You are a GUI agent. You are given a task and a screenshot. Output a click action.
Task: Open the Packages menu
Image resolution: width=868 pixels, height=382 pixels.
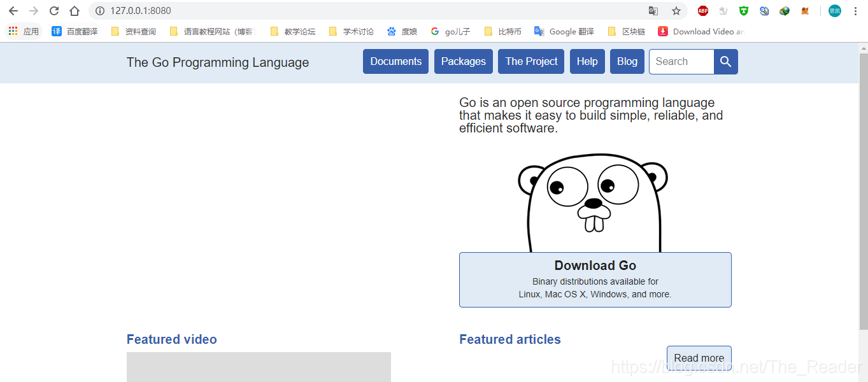pos(464,62)
